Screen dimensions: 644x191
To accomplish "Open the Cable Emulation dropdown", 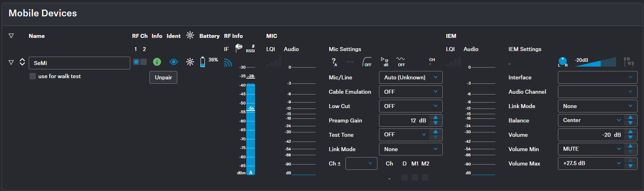I will (x=410, y=92).
